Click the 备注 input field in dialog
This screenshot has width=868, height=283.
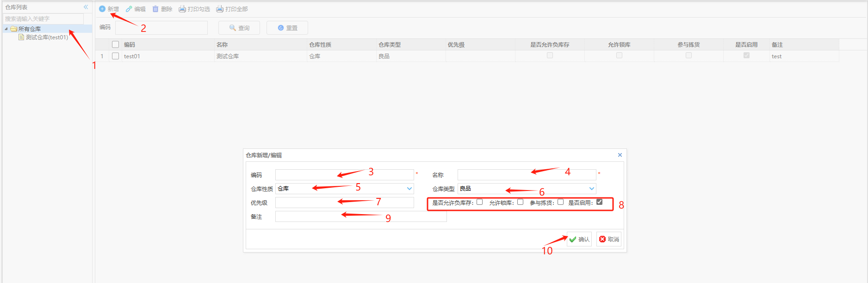pyautogui.click(x=361, y=216)
